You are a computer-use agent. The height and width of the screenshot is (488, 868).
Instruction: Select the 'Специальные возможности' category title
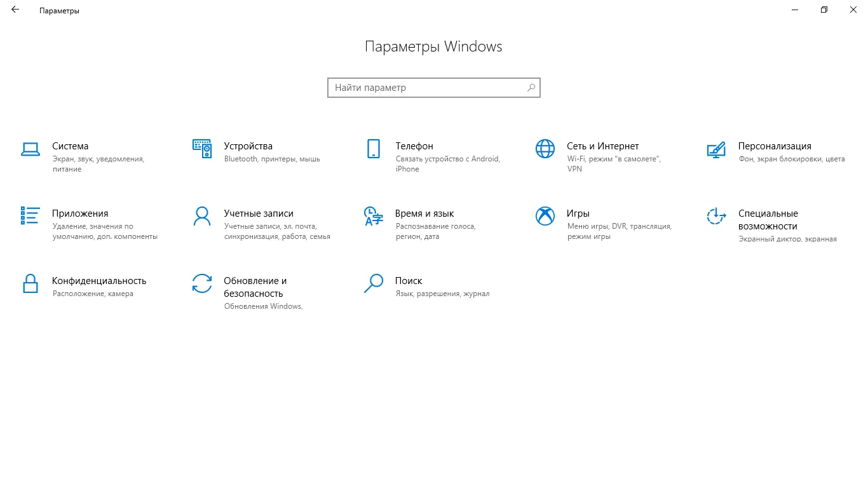[x=768, y=220]
